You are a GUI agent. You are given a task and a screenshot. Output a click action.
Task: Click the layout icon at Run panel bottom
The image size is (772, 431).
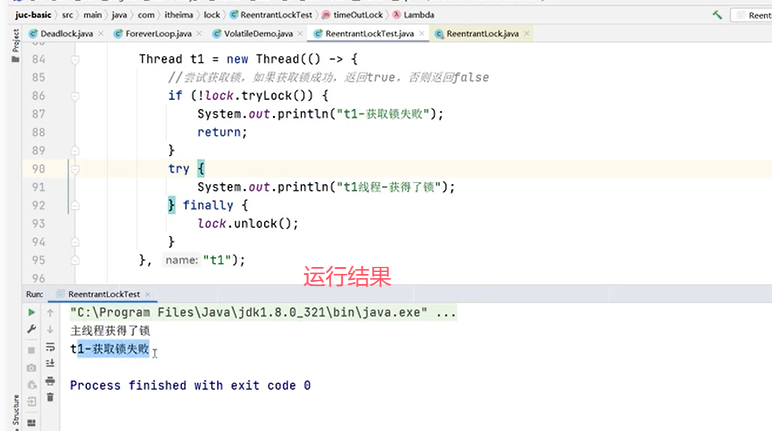tap(31, 422)
